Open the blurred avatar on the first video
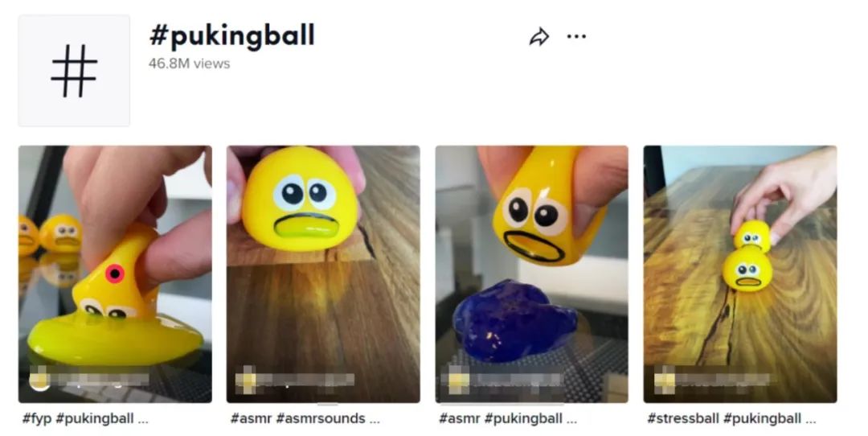 [39, 378]
